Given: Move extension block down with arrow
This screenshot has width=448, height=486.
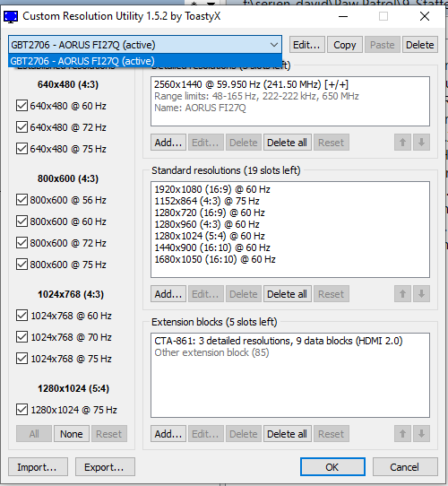Looking at the screenshot, I should coord(421,434).
